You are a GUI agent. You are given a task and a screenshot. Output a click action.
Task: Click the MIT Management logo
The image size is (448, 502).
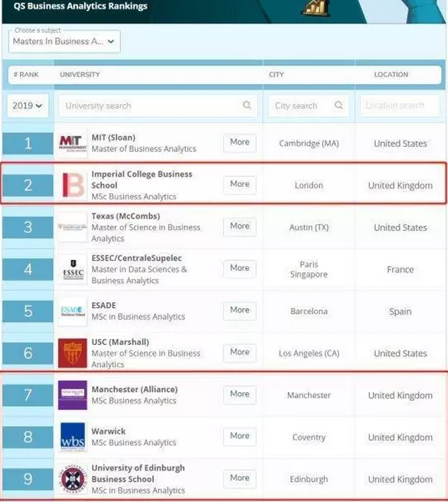(x=72, y=143)
